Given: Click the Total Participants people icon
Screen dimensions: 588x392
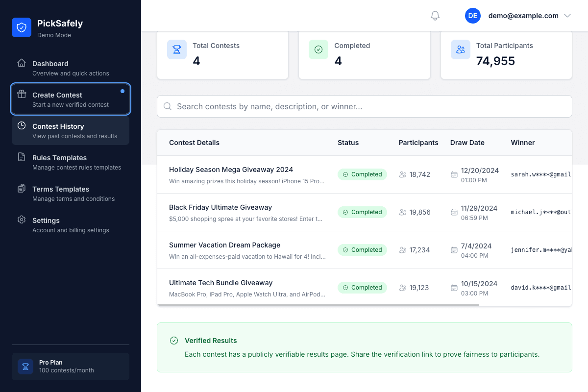Looking at the screenshot, I should pos(460,49).
